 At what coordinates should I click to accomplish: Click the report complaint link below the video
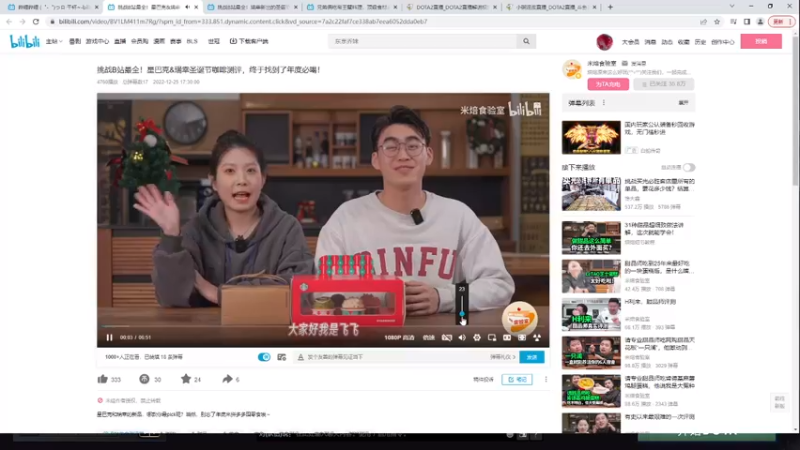pyautogui.click(x=483, y=379)
